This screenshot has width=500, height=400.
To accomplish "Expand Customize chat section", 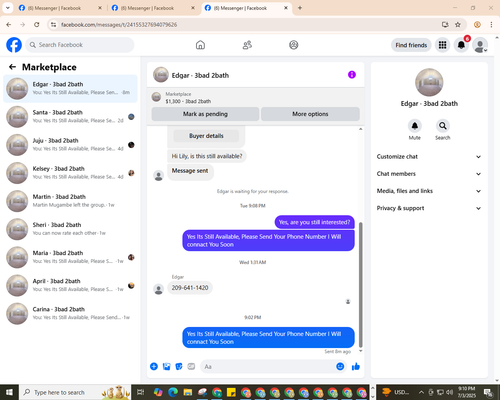I will [x=429, y=157].
